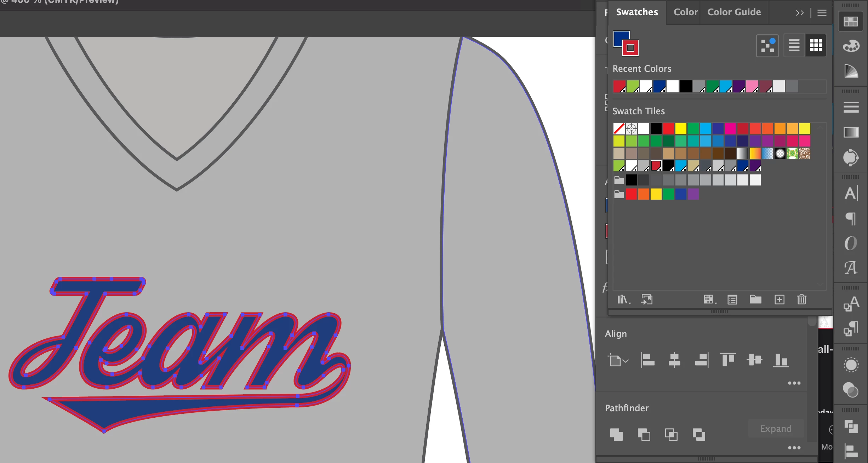This screenshot has height=463, width=868.
Task: Select the yellow swatch in first row
Action: tap(680, 128)
